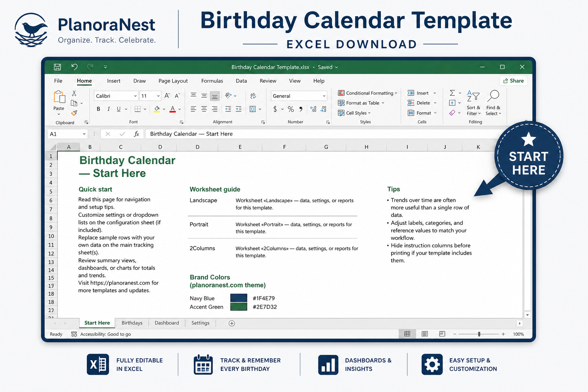Viewport: 588px width, 392px height.
Task: Apply Accounting dollar format
Action: [275, 109]
